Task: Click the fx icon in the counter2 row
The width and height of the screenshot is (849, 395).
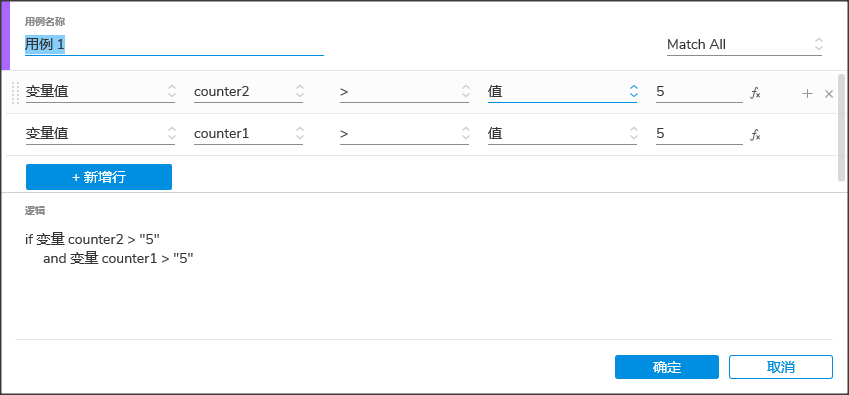Action: [755, 93]
